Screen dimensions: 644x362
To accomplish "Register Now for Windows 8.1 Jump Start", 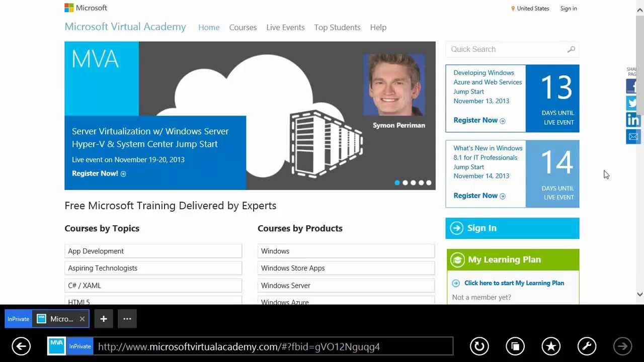I will (x=479, y=196).
